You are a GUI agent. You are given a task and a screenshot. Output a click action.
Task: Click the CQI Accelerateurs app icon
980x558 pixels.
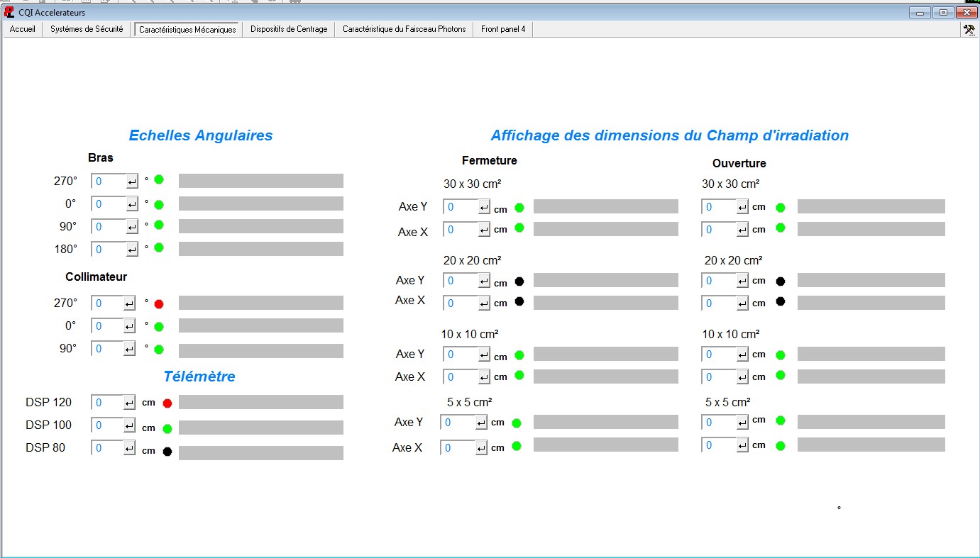(9, 12)
